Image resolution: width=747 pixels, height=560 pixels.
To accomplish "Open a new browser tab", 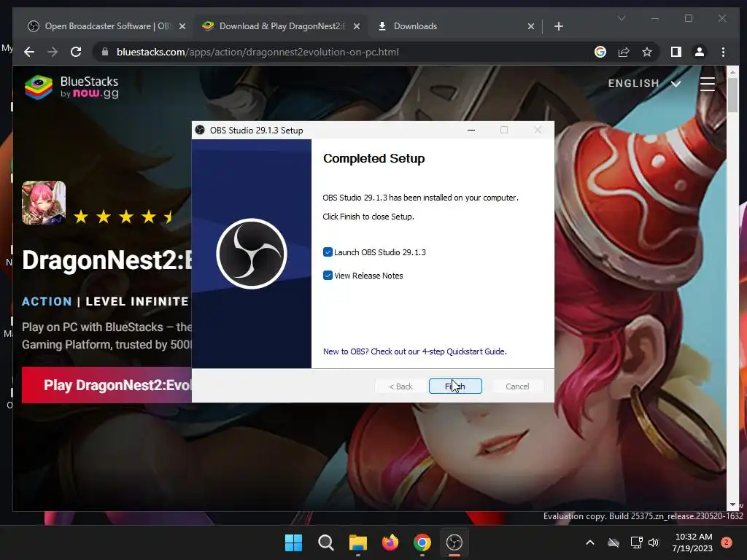I will (559, 26).
